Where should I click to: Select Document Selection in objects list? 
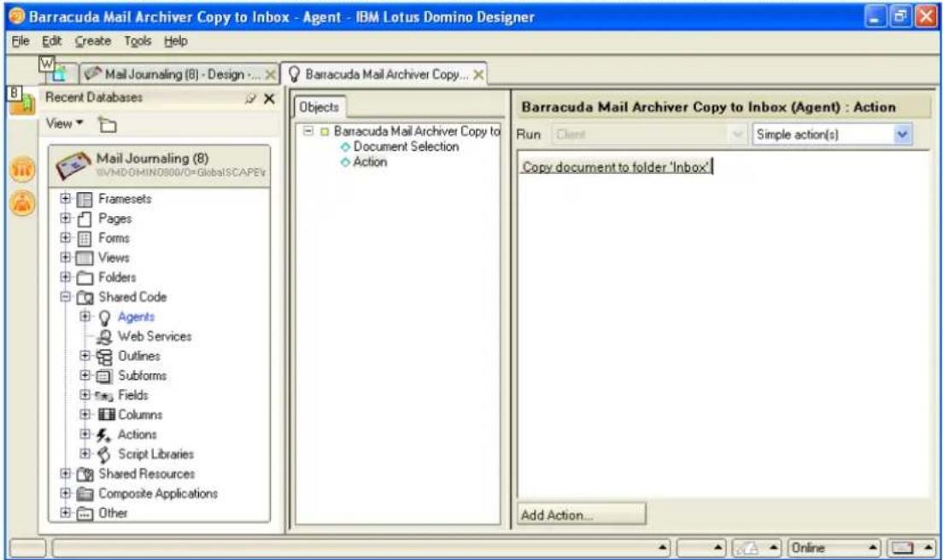tap(406, 147)
